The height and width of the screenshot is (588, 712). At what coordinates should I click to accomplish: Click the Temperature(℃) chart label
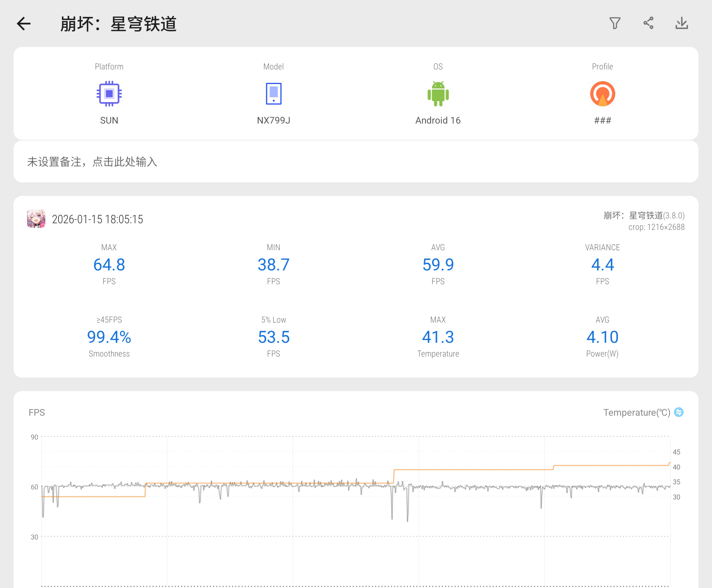[x=636, y=413]
